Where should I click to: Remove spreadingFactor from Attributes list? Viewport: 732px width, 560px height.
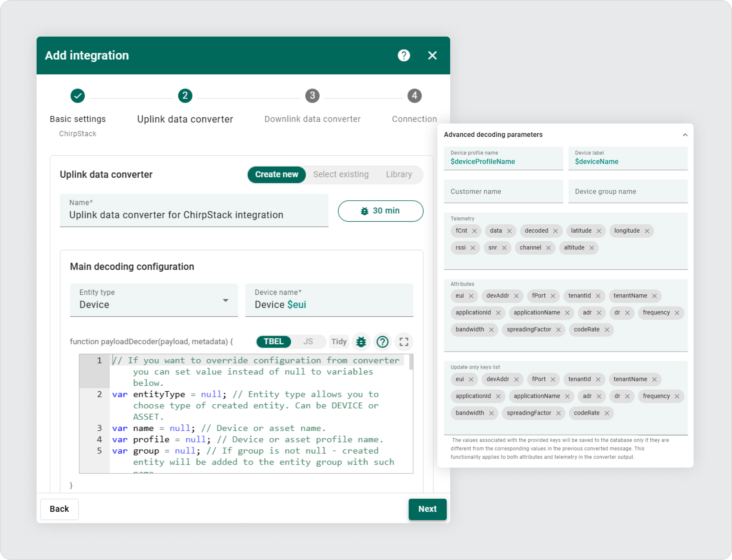pyautogui.click(x=559, y=329)
